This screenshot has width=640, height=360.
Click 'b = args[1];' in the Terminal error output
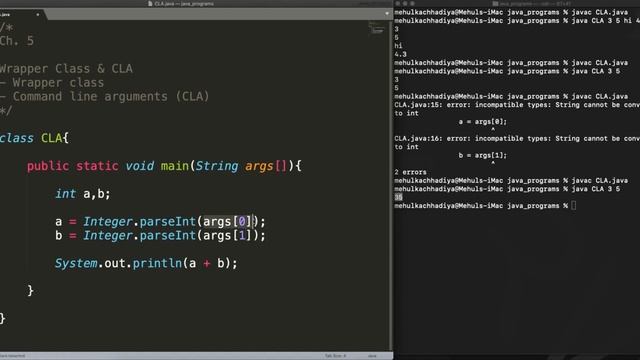482,155
